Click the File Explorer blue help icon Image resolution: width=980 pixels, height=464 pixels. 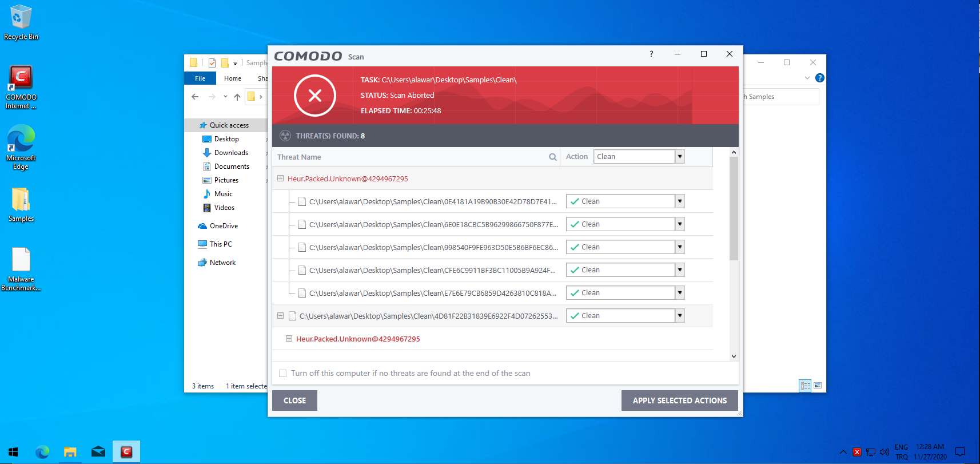point(820,78)
